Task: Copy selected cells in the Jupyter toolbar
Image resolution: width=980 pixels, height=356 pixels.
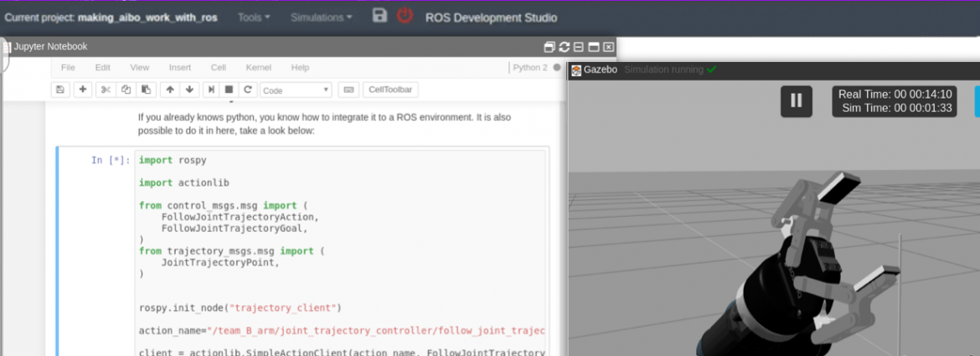Action: click(x=126, y=90)
